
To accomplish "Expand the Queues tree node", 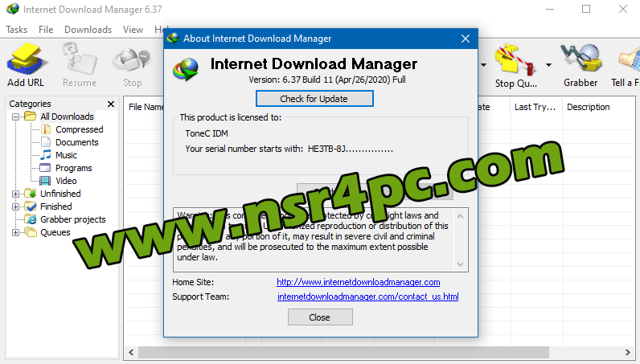I will click(x=15, y=232).
